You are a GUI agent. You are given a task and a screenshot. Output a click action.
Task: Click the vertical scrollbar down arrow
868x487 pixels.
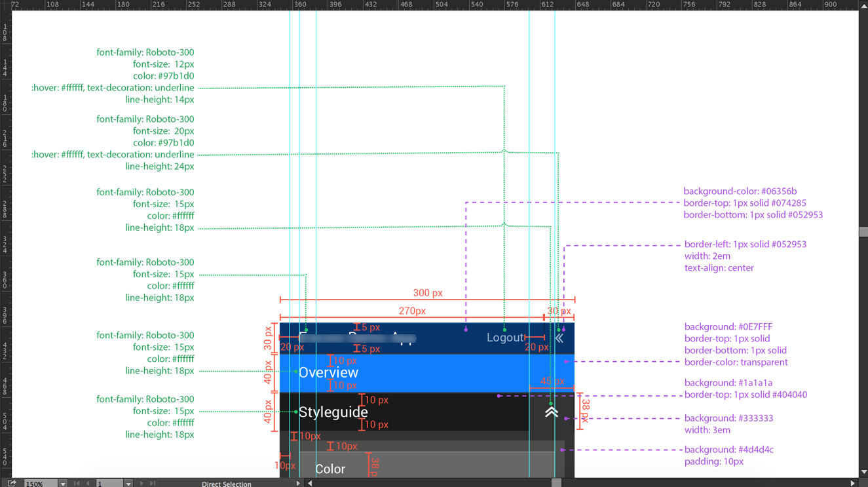pyautogui.click(x=863, y=471)
